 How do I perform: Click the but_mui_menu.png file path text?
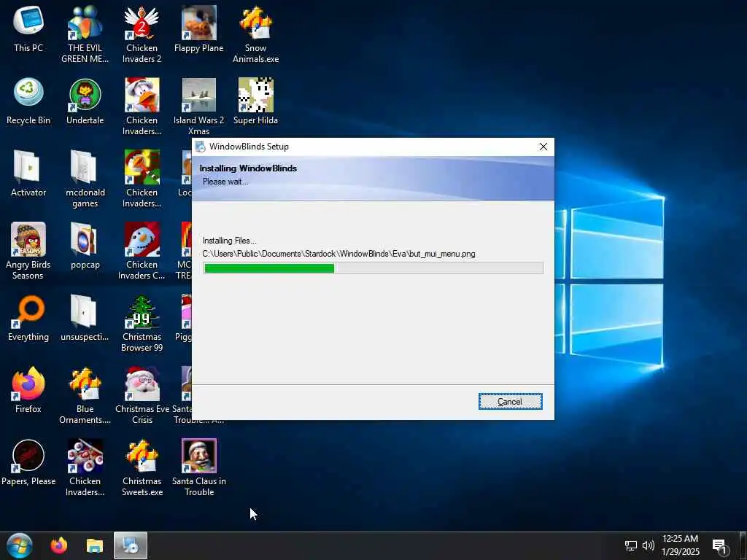point(338,254)
